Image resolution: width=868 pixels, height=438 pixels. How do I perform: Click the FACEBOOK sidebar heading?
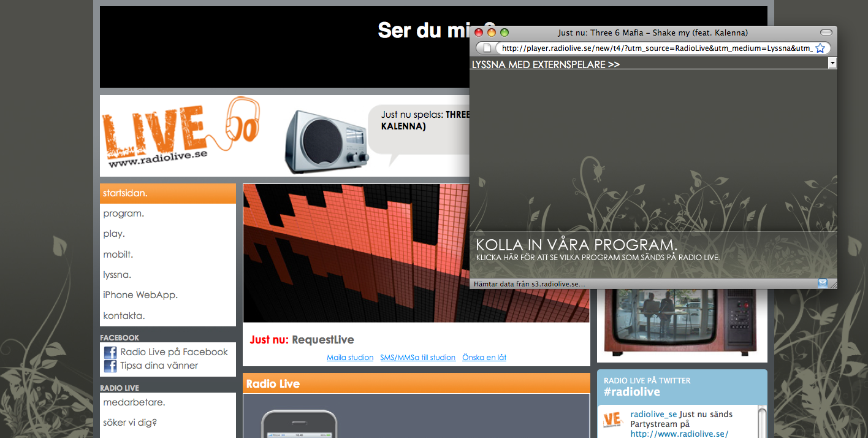[x=120, y=338]
